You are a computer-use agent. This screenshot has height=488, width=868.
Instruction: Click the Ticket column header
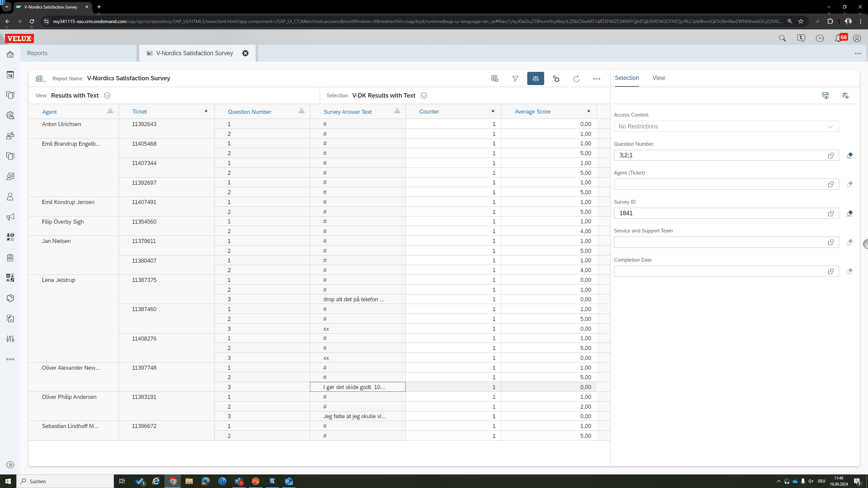(x=139, y=111)
